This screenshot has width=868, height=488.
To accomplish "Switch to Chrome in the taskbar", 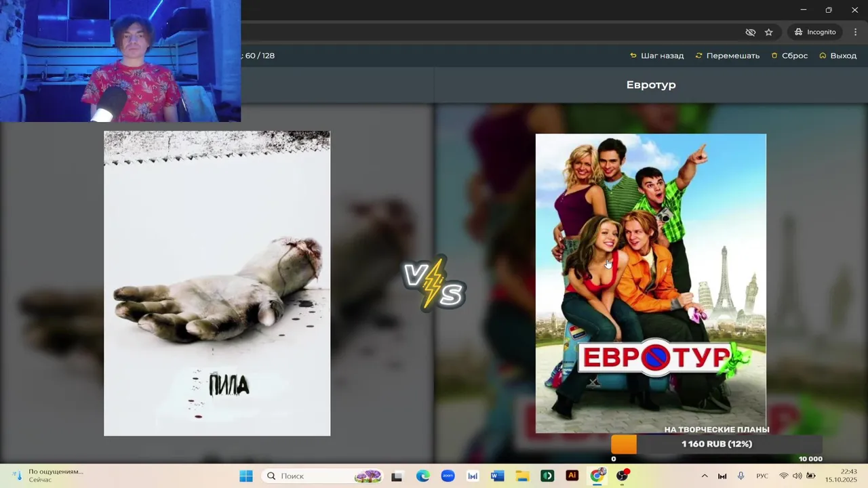I will 597,476.
